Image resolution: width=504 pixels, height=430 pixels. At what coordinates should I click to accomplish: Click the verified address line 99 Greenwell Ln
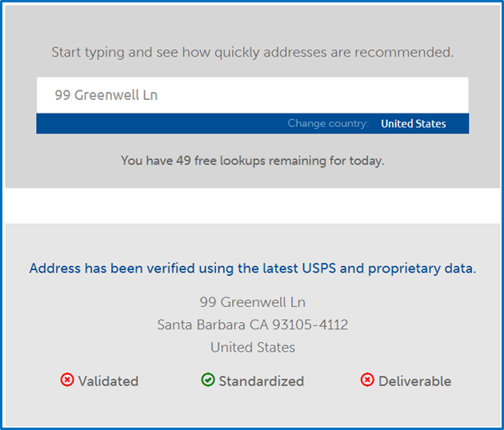pos(253,302)
